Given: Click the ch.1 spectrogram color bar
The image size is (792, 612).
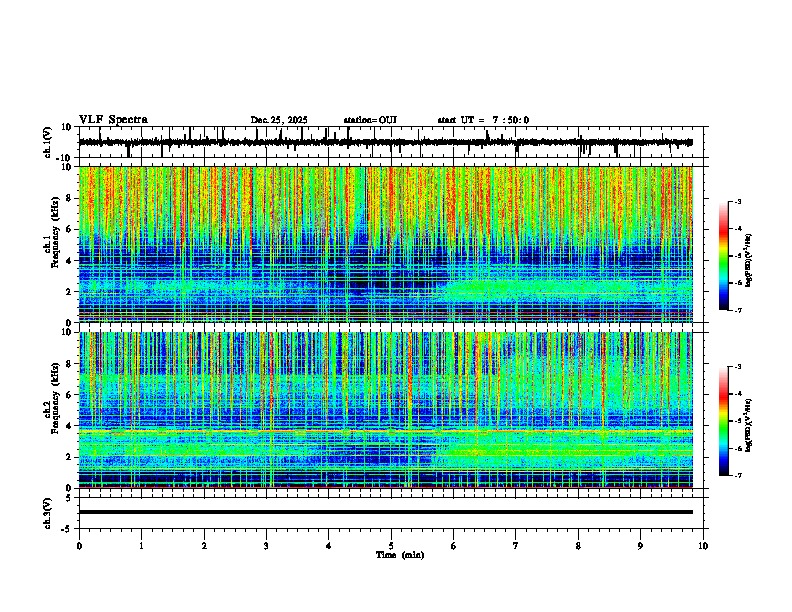Looking at the screenshot, I should coord(723,256).
